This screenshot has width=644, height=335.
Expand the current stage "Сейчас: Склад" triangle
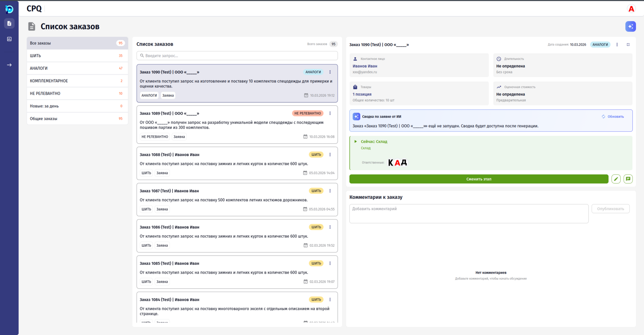click(356, 142)
